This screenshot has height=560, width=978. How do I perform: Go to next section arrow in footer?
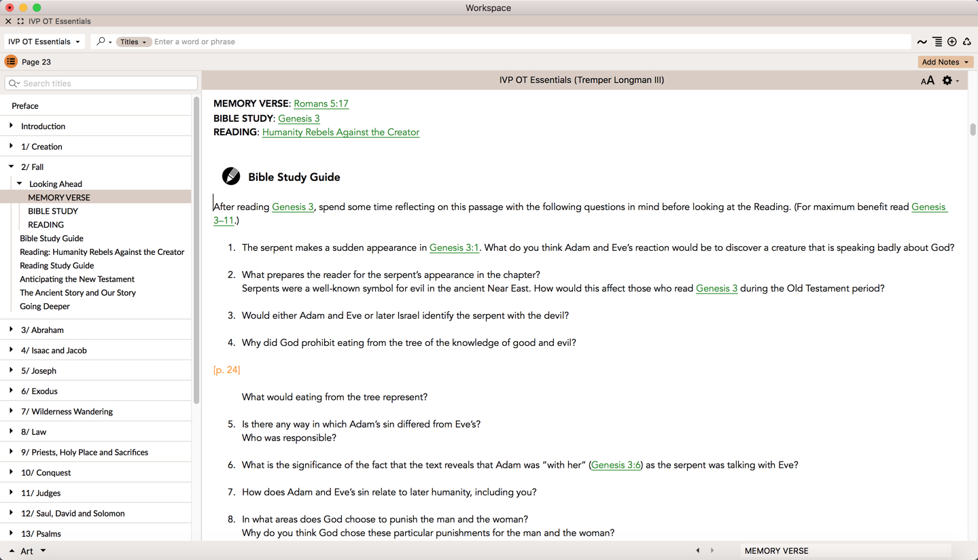point(712,550)
